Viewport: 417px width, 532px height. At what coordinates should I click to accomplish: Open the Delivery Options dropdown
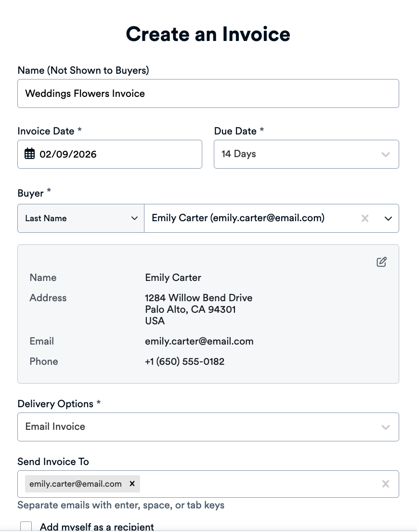click(385, 426)
